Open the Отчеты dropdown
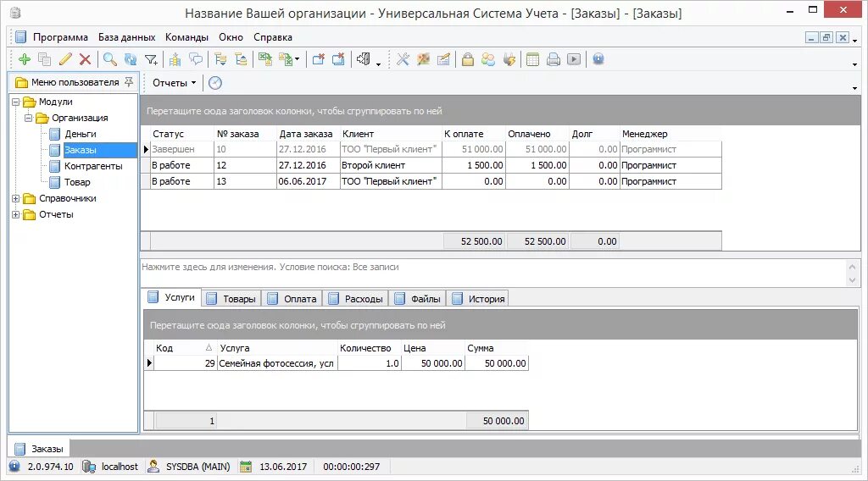The image size is (868, 481). coord(174,83)
